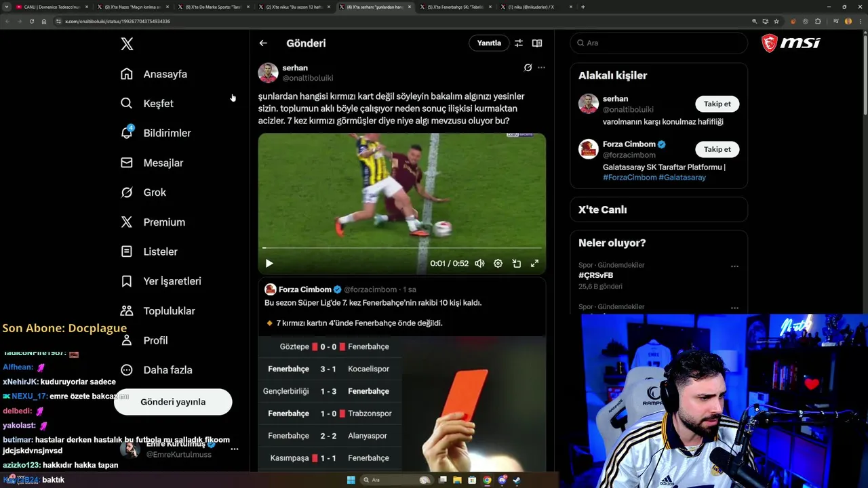Open Steam from taskbar
868x488 pixels.
coord(517,480)
